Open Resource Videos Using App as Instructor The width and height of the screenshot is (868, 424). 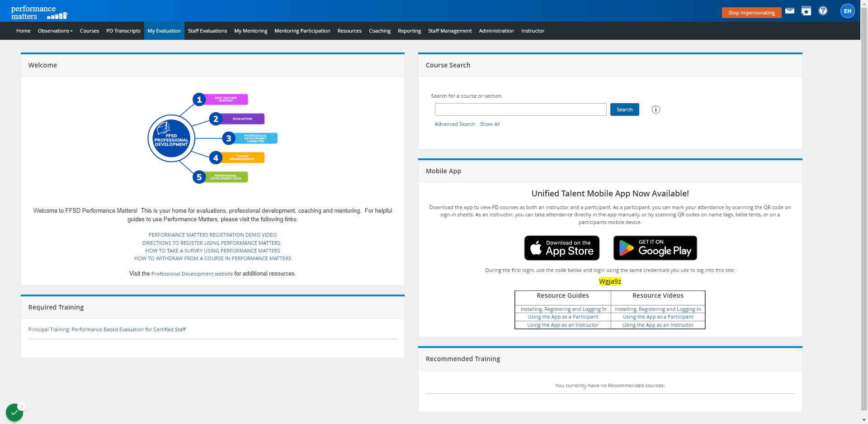click(658, 325)
